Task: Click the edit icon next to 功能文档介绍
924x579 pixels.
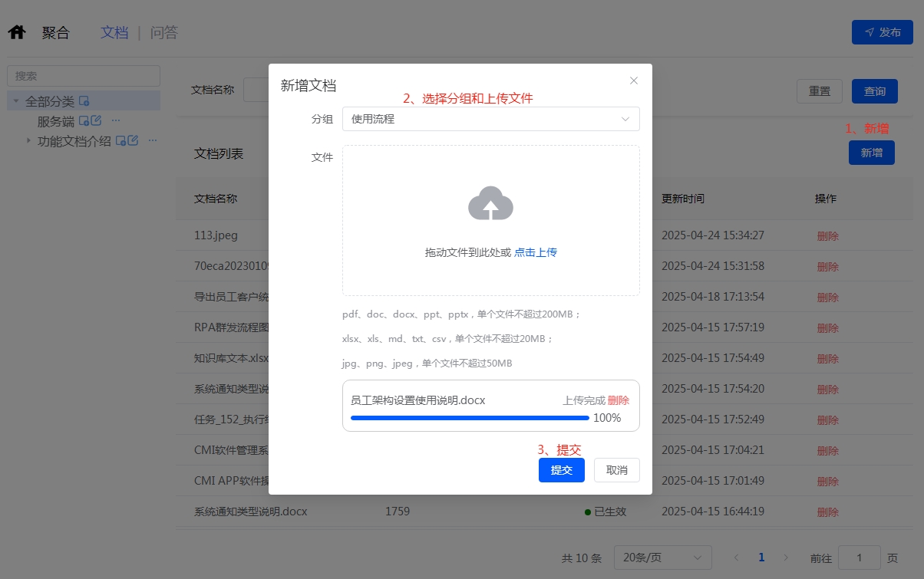Action: pos(134,140)
